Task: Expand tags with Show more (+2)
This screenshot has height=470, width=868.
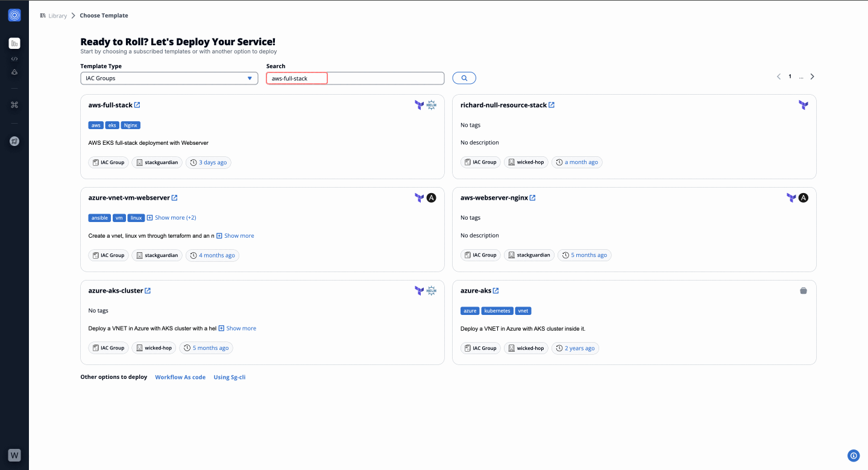Action: (172, 218)
